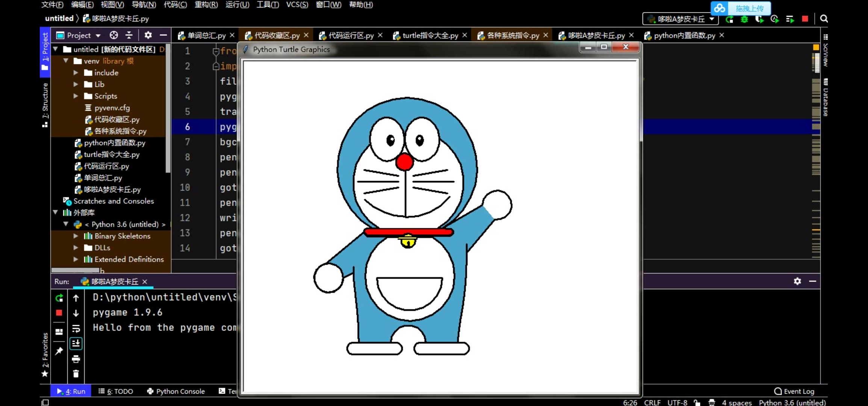This screenshot has height=406, width=868.
Task: Expand the Extended Definitions node
Action: [76, 259]
